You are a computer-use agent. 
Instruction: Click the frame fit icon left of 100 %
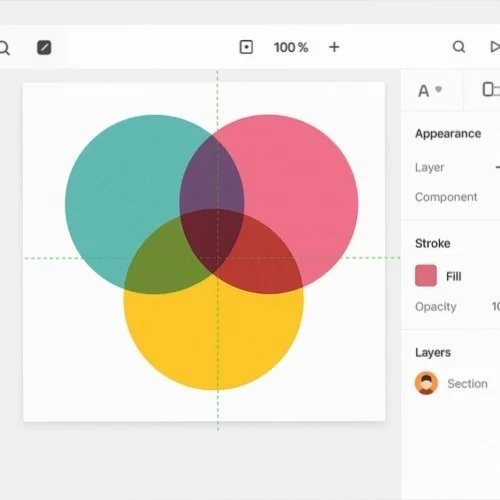(246, 47)
